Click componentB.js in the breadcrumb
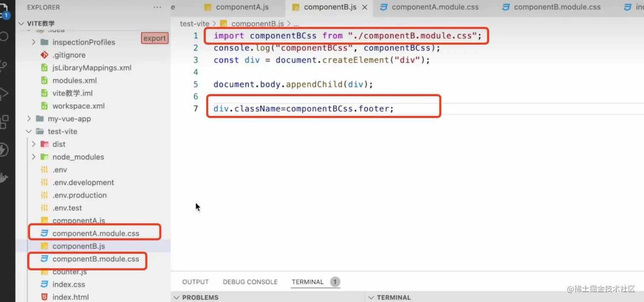The height and width of the screenshot is (302, 644). [258, 24]
